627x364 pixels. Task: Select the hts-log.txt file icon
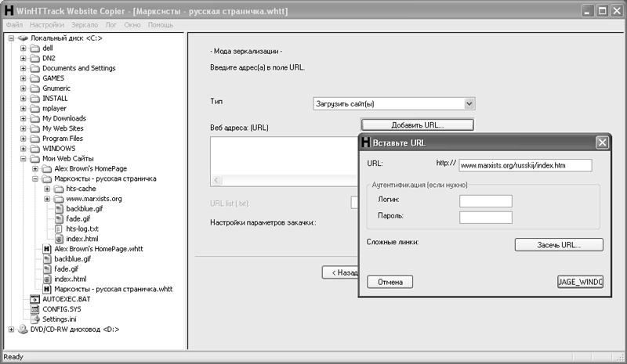click(x=59, y=229)
